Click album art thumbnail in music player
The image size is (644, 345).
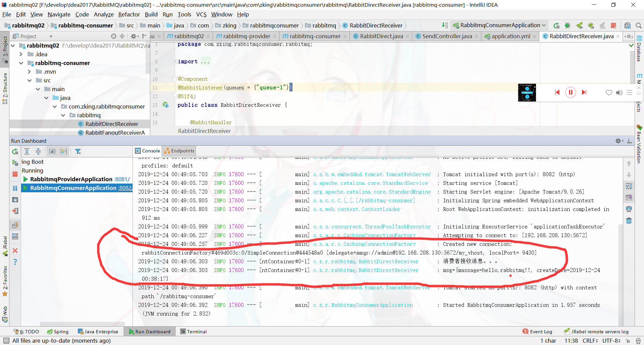click(x=527, y=92)
